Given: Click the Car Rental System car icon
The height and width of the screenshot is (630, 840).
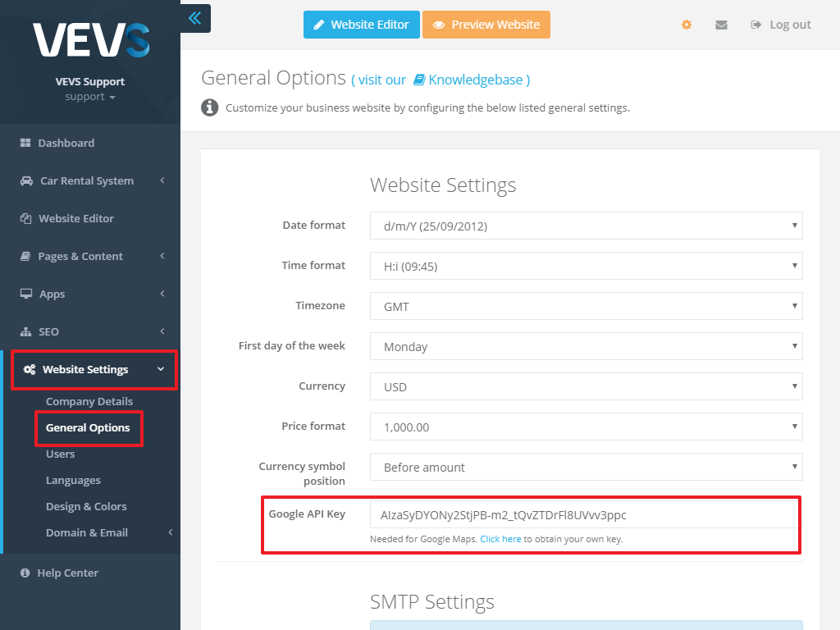Looking at the screenshot, I should (26, 180).
